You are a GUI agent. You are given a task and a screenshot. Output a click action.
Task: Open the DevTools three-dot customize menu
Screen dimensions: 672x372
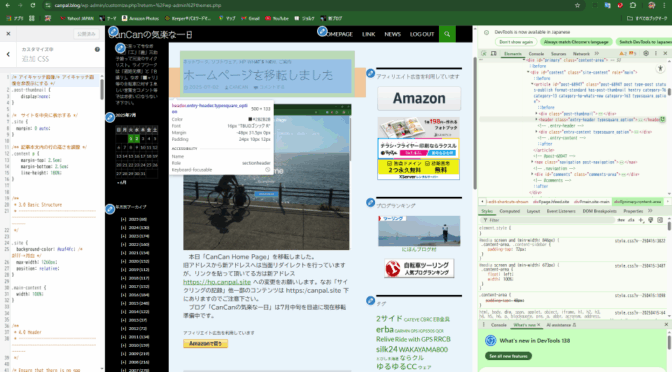click(656, 54)
